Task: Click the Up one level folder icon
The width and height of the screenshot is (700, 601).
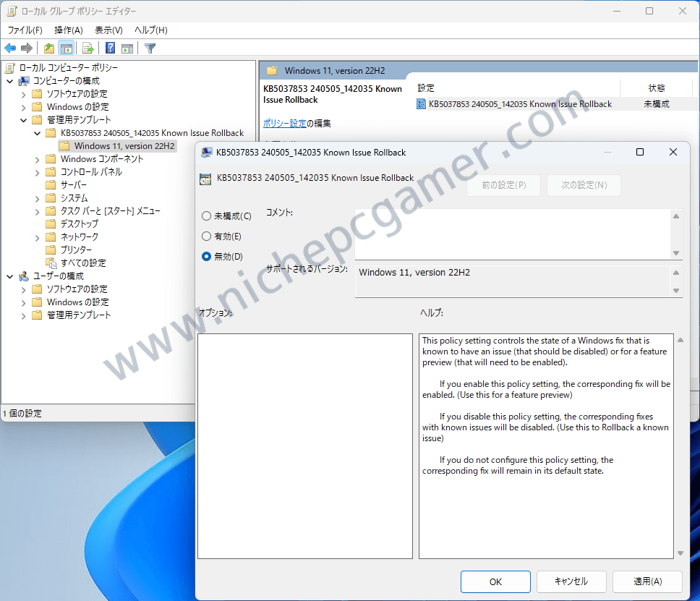Action: tap(49, 48)
